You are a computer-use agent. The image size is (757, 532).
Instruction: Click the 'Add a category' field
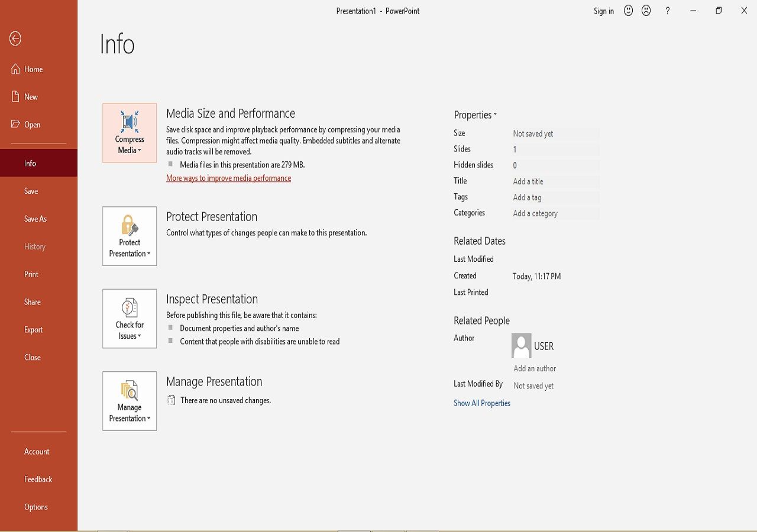pyautogui.click(x=555, y=213)
